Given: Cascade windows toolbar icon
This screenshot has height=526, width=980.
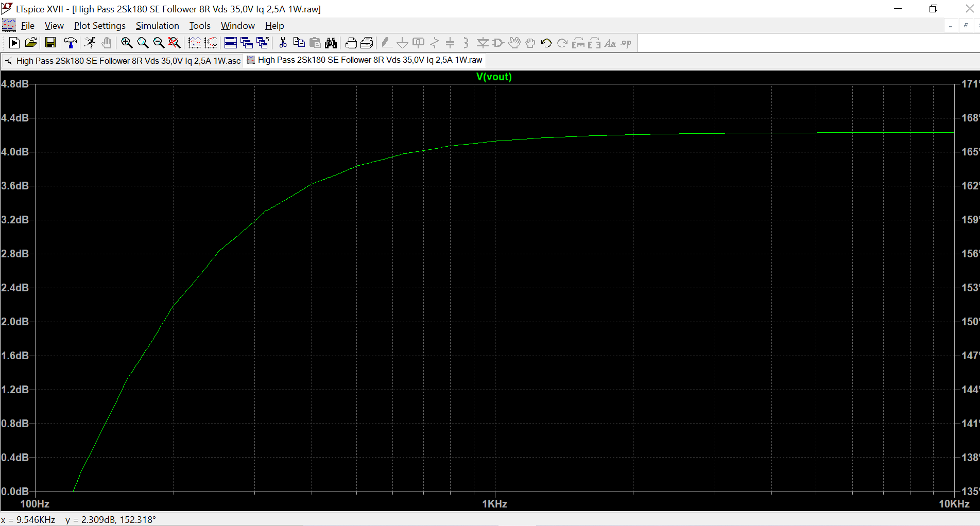Looking at the screenshot, I should coord(247,43).
